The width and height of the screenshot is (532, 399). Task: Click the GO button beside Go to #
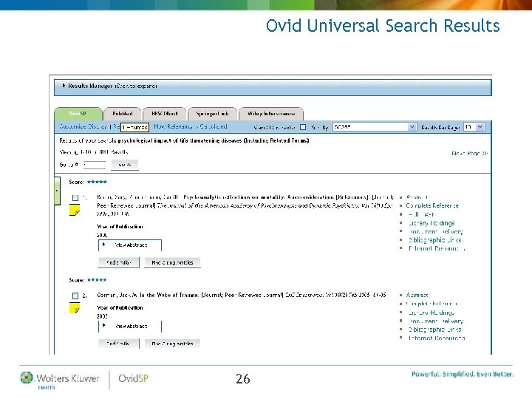pyautogui.click(x=125, y=165)
